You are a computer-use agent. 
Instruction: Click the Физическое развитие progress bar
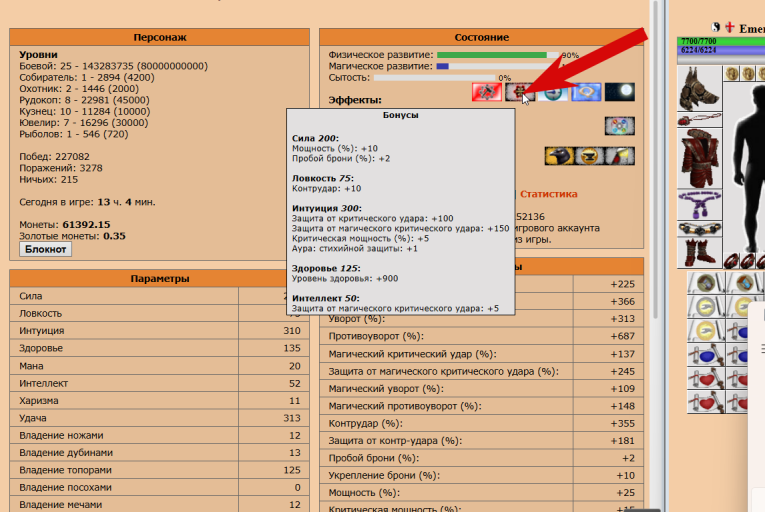[x=498, y=55]
